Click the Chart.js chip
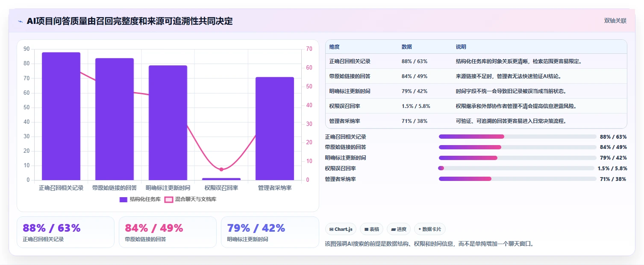Viewport: 644px width, 265px height. pyautogui.click(x=341, y=229)
